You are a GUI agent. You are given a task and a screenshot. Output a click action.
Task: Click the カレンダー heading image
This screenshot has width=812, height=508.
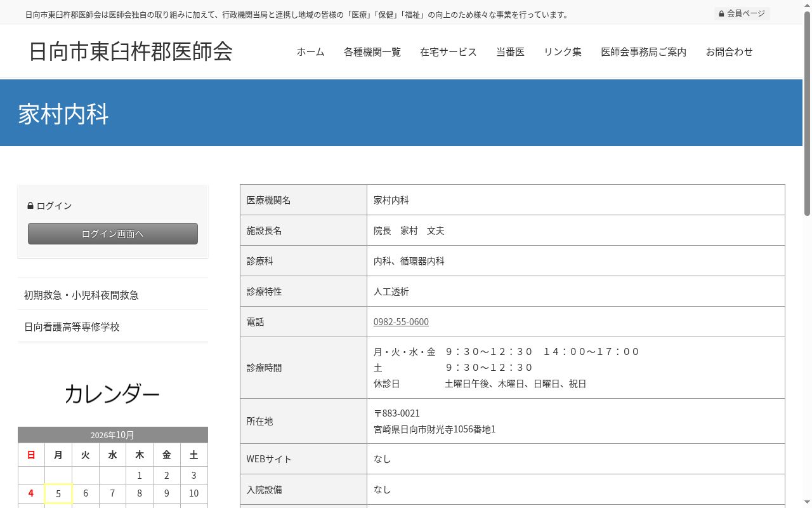tap(112, 394)
